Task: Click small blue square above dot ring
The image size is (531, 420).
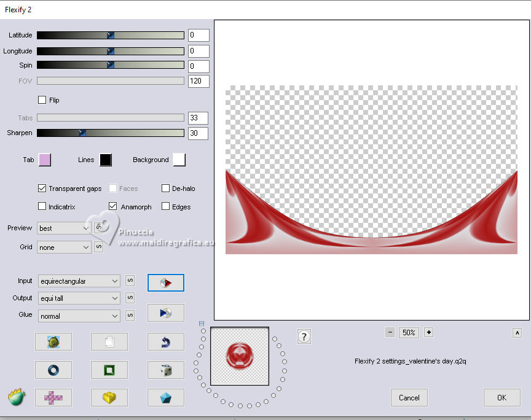Action: click(202, 324)
